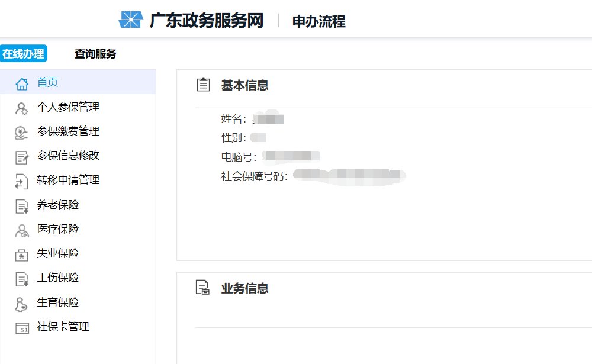592x364 pixels.
Task: Click the 参保缴费管理 payment icon
Action: pos(21,131)
